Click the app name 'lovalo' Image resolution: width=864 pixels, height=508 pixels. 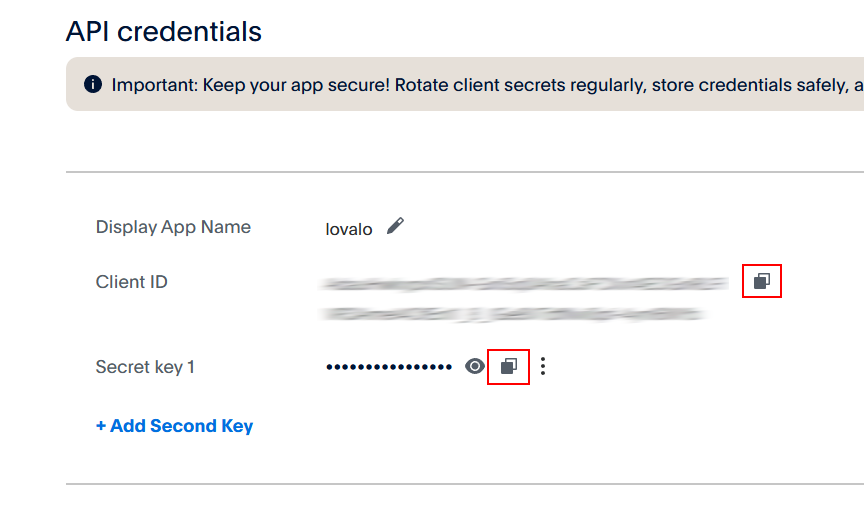point(349,229)
